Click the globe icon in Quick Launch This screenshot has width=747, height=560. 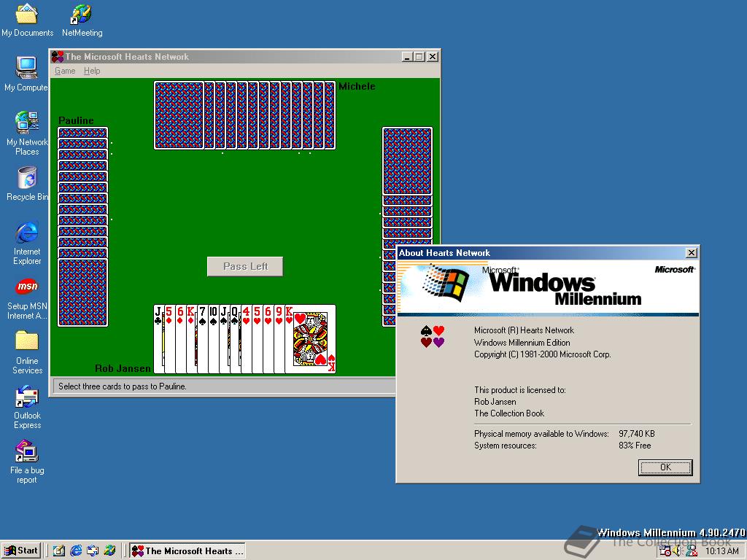[x=109, y=551]
